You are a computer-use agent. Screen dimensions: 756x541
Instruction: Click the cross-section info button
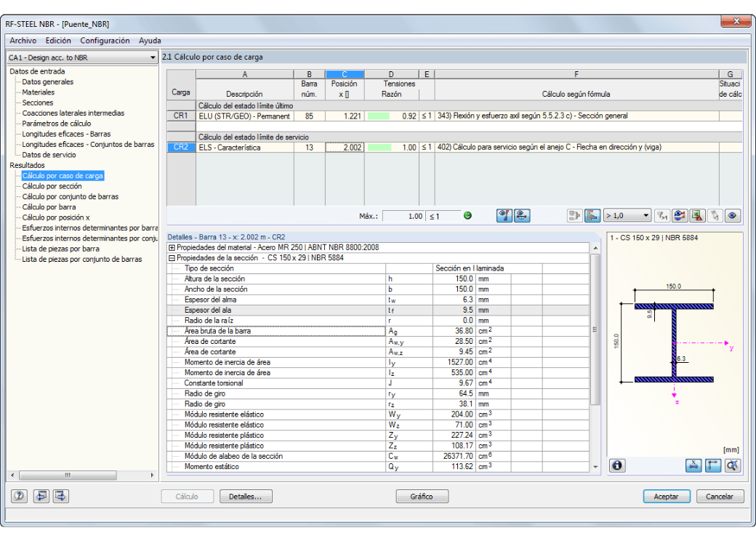click(617, 465)
